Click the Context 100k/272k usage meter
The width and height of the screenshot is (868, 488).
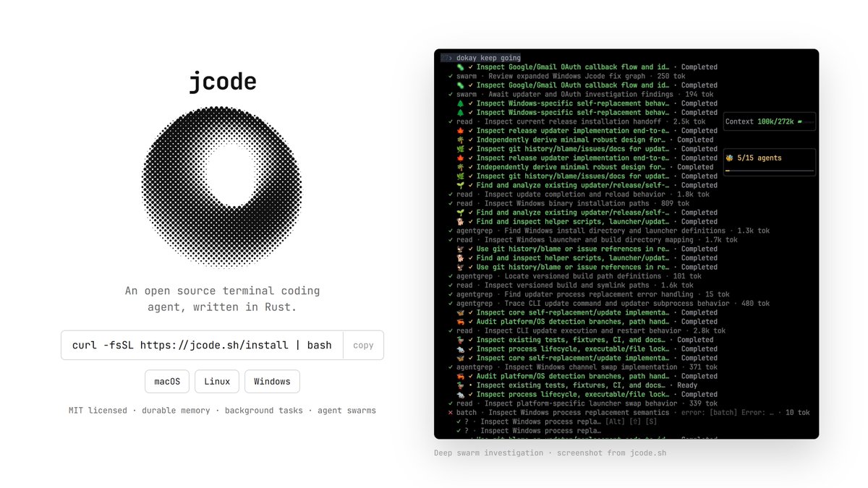click(x=770, y=122)
